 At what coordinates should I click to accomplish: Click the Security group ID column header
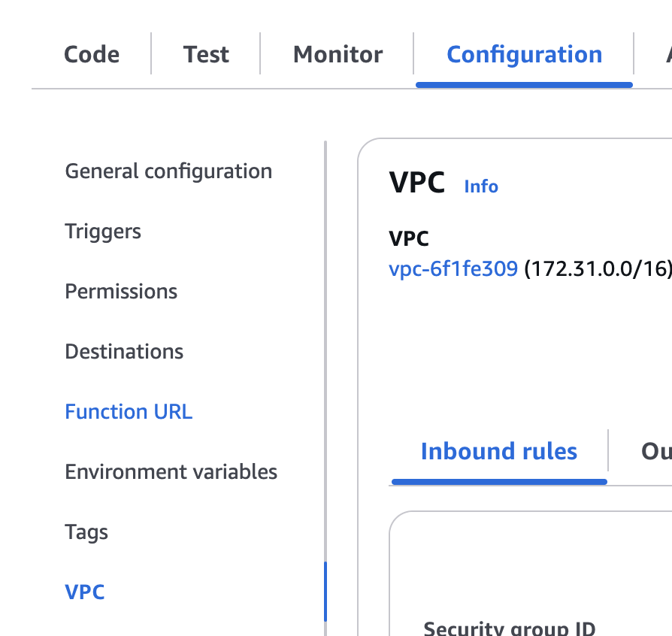509,628
